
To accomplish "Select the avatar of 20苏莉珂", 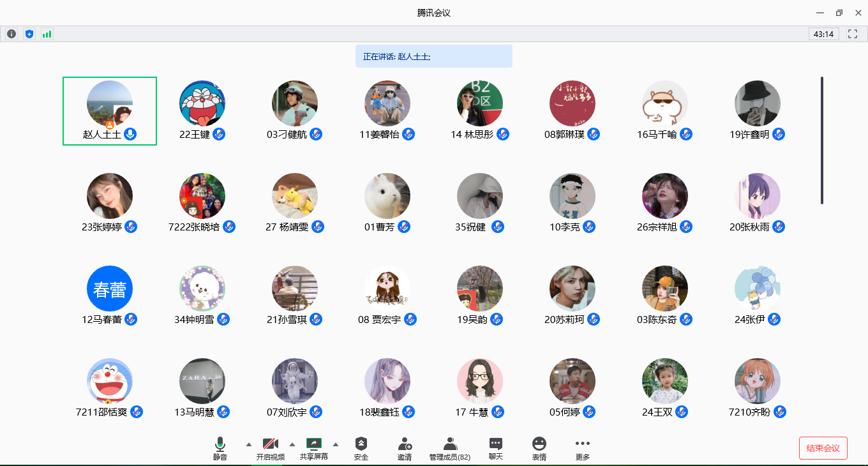I will pyautogui.click(x=572, y=289).
